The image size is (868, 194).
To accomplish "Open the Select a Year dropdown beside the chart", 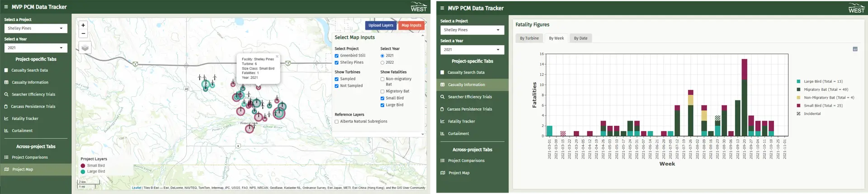I will (x=472, y=50).
